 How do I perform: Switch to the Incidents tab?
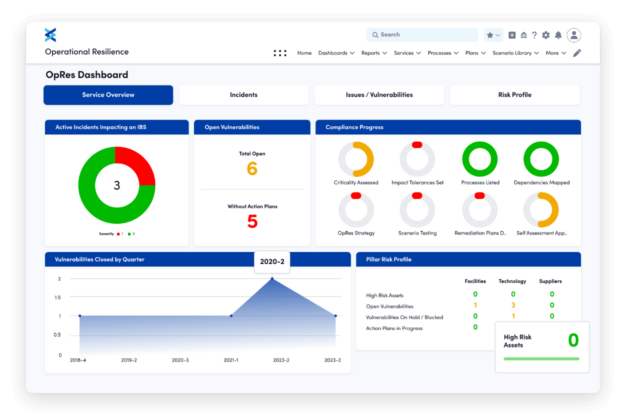tap(244, 95)
